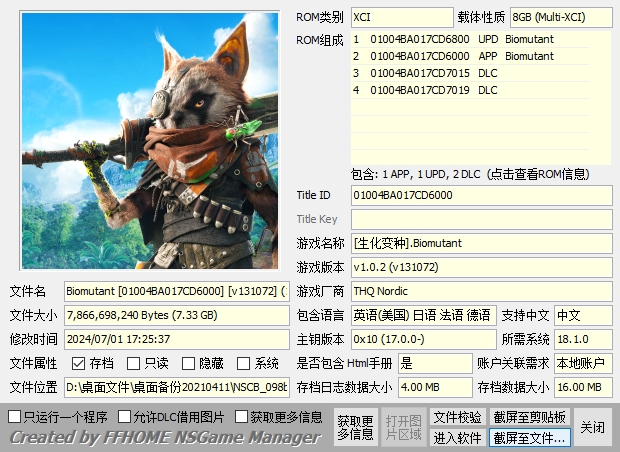Click the 文件校验 button

click(x=457, y=416)
